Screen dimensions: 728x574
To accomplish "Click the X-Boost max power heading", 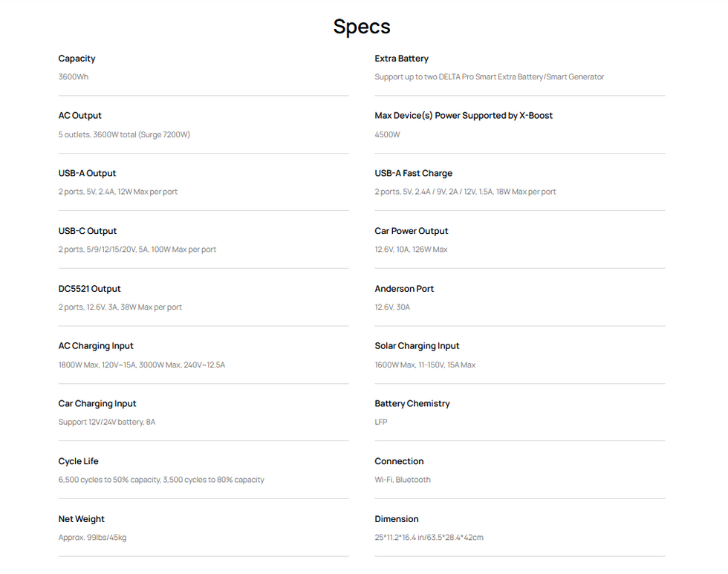I will (464, 116).
